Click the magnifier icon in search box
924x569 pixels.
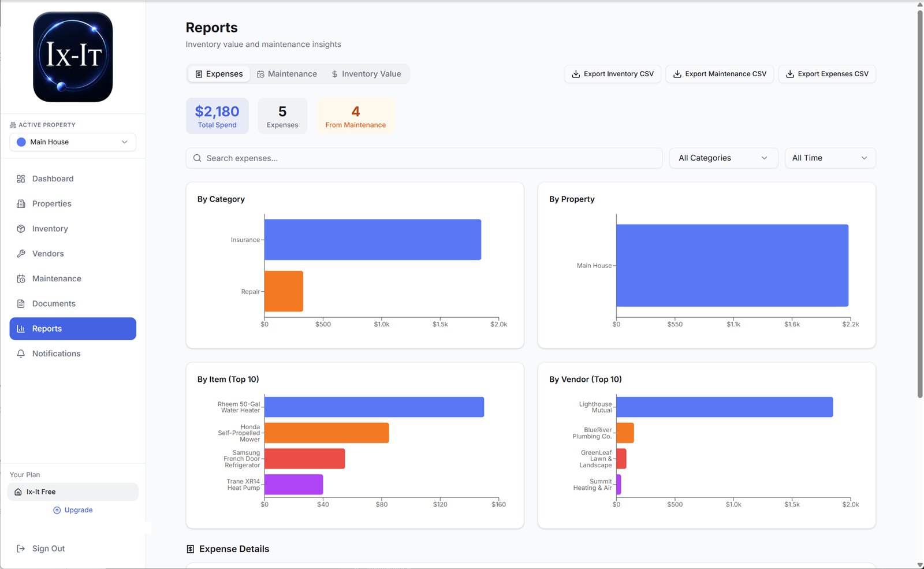point(198,158)
